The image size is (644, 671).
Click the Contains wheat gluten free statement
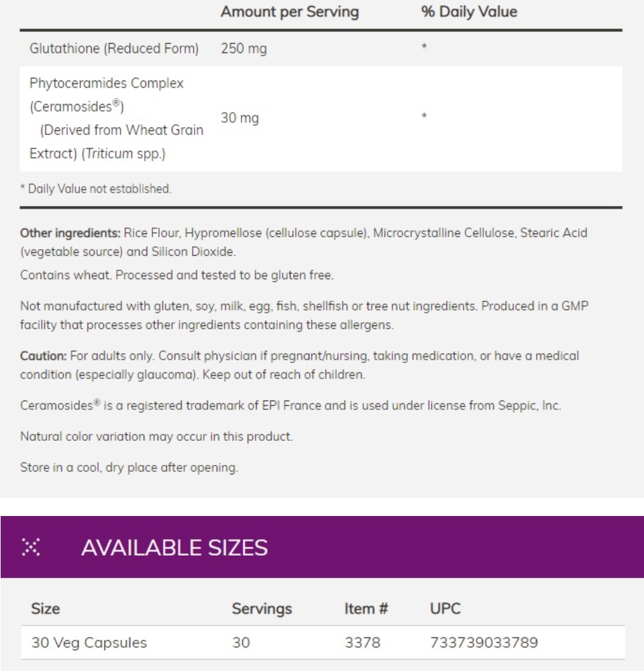[x=176, y=274]
